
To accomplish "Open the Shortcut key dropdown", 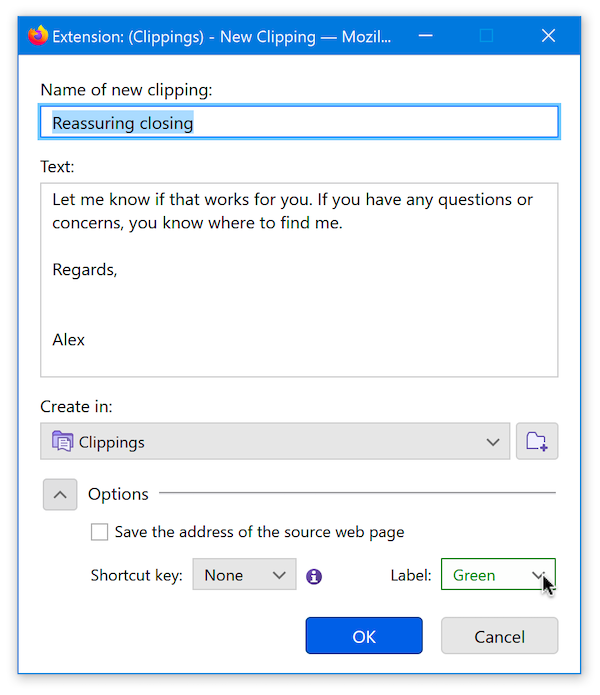I will [244, 574].
